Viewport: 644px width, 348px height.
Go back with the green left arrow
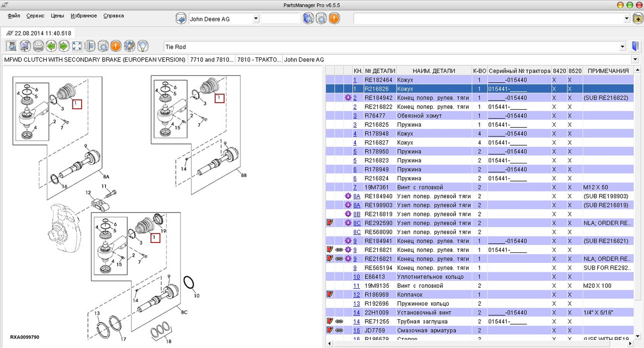(x=51, y=47)
